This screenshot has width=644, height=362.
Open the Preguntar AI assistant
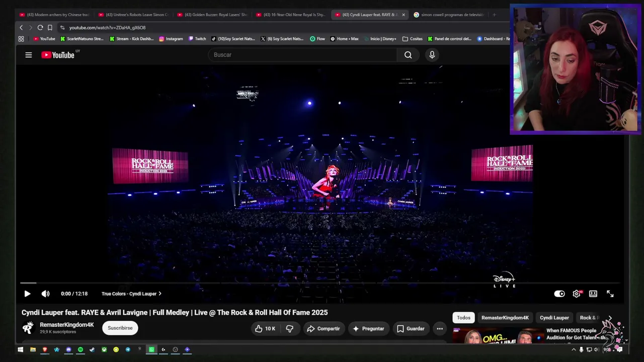click(x=368, y=329)
